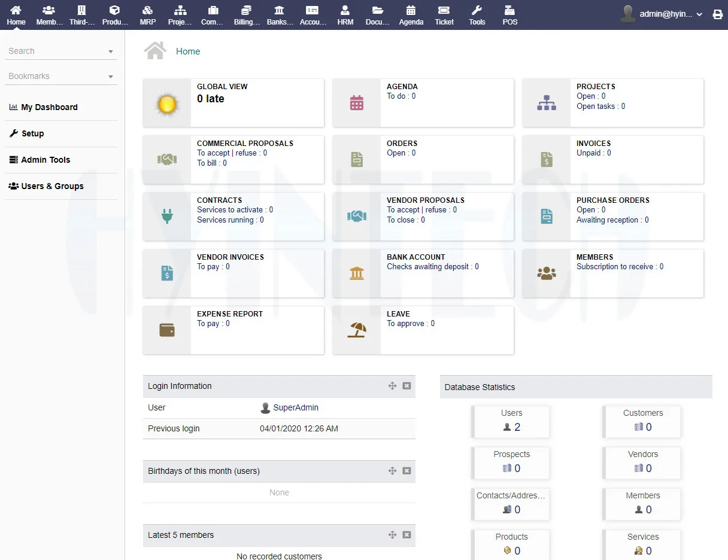Click the Agenda calendar icon in top menu
This screenshot has width=728, height=560.
(x=411, y=11)
